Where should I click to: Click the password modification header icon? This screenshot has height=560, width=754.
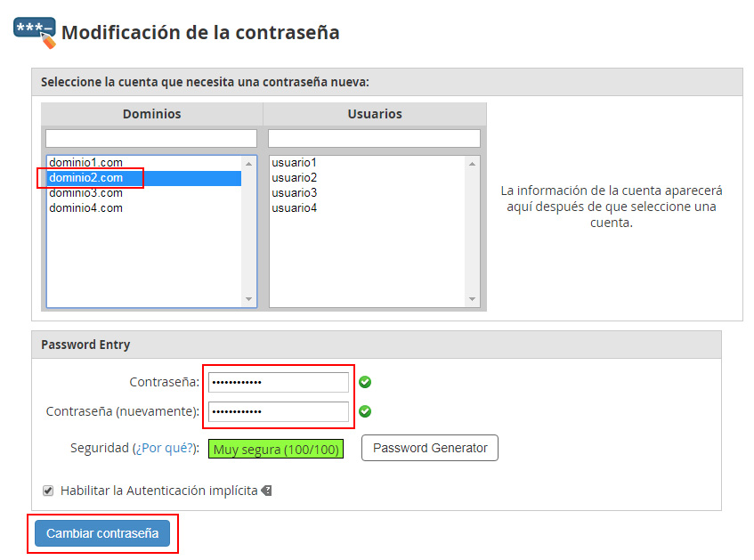[x=36, y=32]
